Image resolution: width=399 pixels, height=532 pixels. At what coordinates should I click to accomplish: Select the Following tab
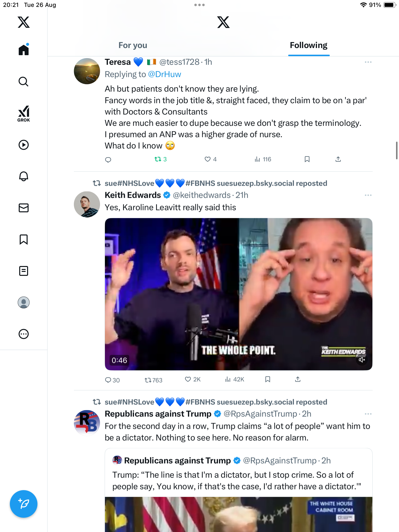point(309,45)
